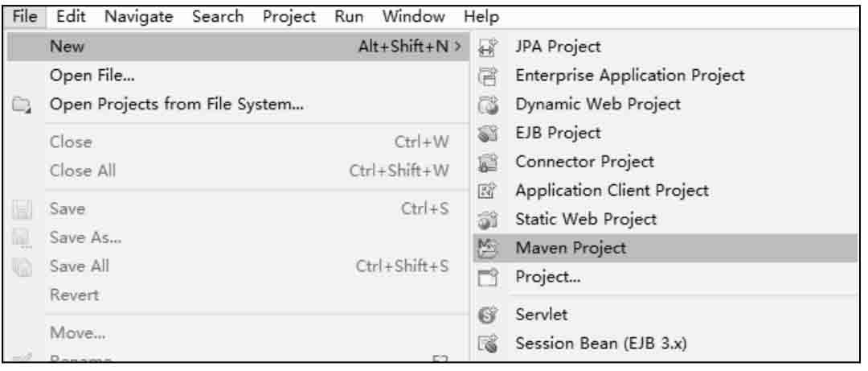The height and width of the screenshot is (371, 868).
Task: Click the Open Projects folder icon
Action: [23, 105]
